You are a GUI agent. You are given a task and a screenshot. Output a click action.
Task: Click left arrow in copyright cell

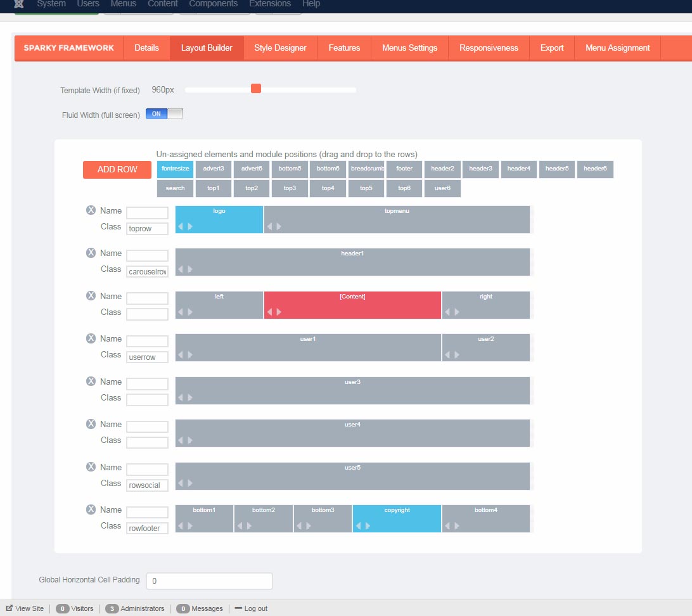pyautogui.click(x=358, y=525)
